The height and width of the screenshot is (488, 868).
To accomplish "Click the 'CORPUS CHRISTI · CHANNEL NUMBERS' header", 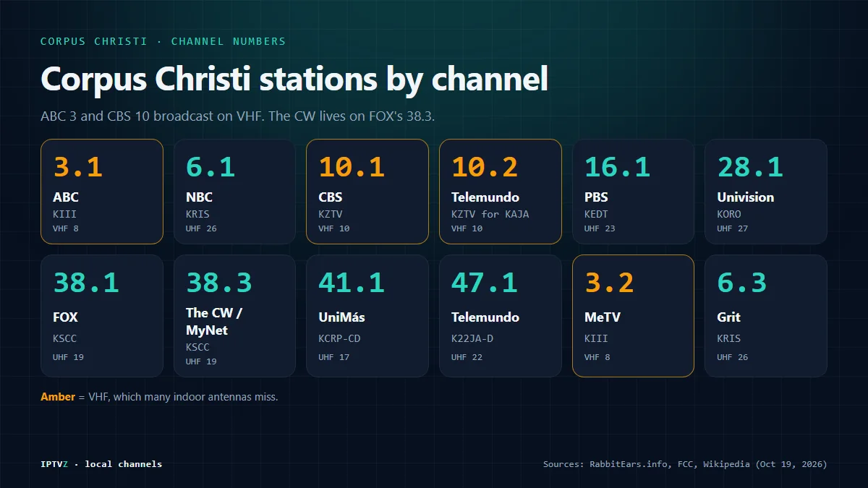I will (163, 41).
